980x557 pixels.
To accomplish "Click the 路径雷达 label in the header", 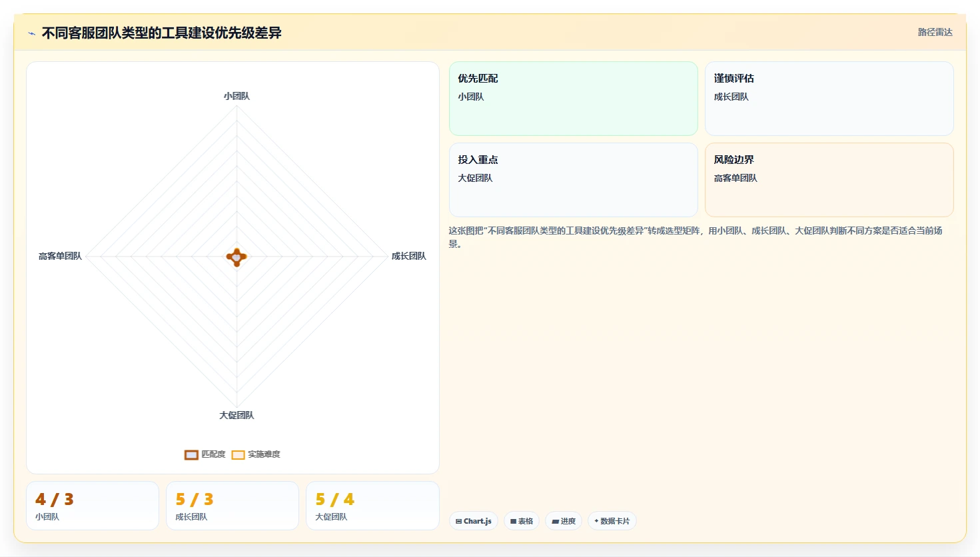I will pyautogui.click(x=935, y=32).
